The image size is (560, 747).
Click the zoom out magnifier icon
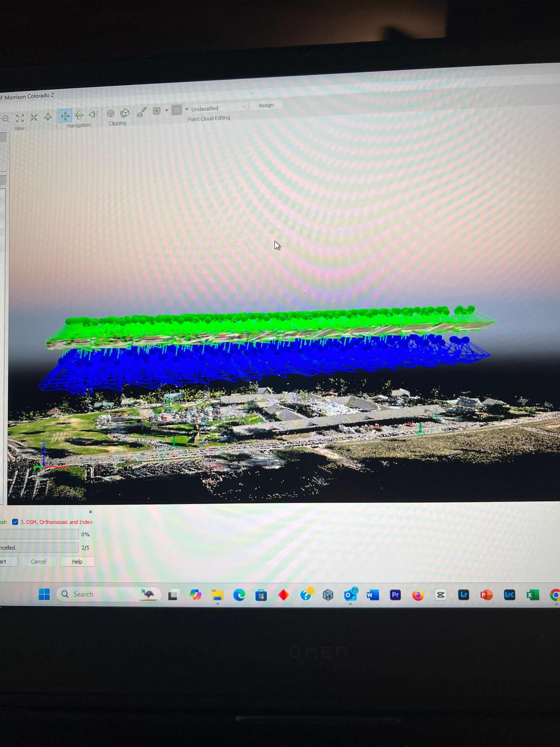click(6, 119)
